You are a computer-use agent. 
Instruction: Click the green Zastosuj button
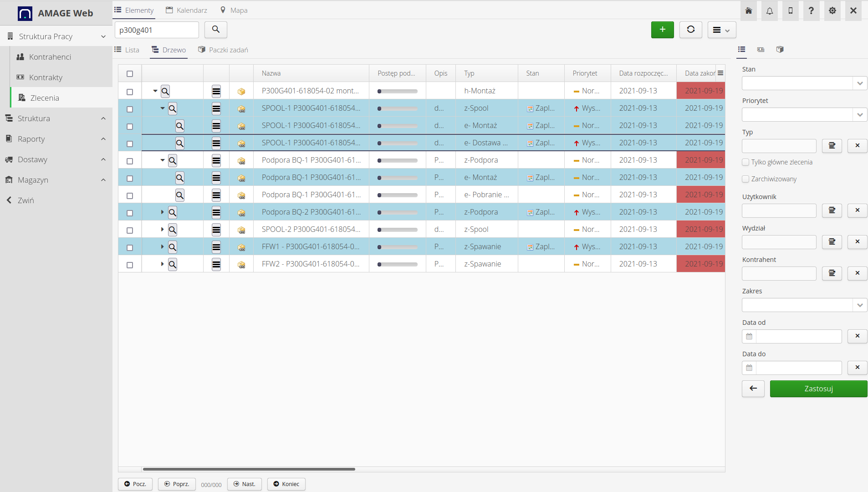tap(818, 389)
